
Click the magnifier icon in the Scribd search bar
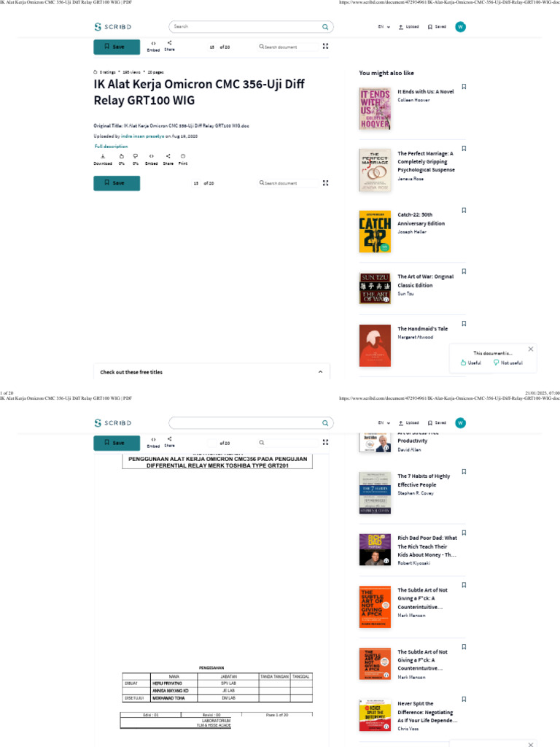pos(325,27)
